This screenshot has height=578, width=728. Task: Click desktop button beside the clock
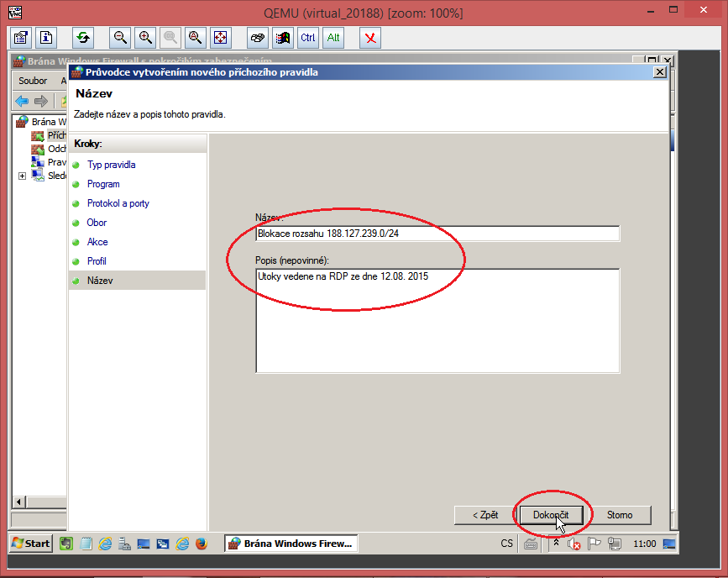(669, 544)
